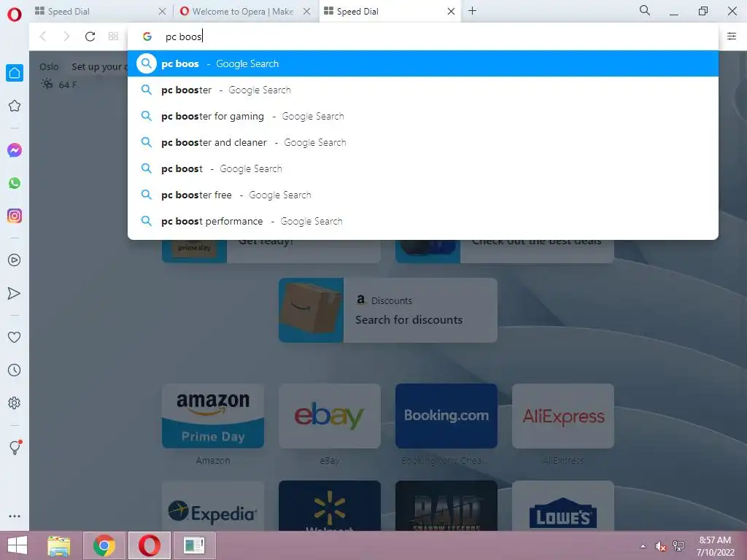Open the Amazon Prime Day tile
This screenshot has height=560, width=747.
click(213, 416)
